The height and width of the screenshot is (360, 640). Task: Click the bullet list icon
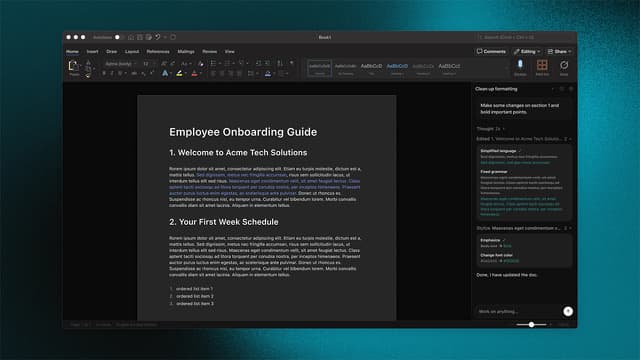(x=213, y=64)
